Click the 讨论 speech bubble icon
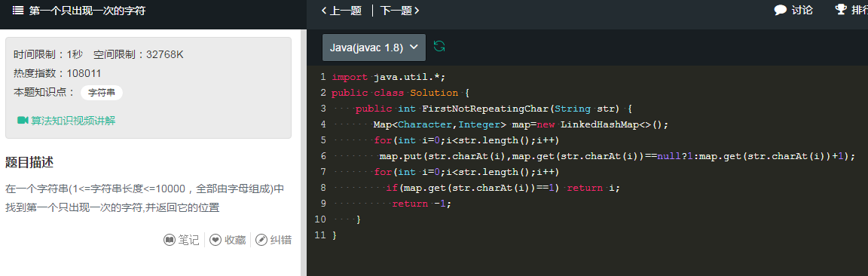Screen dimensions: 868x276 click(781, 10)
